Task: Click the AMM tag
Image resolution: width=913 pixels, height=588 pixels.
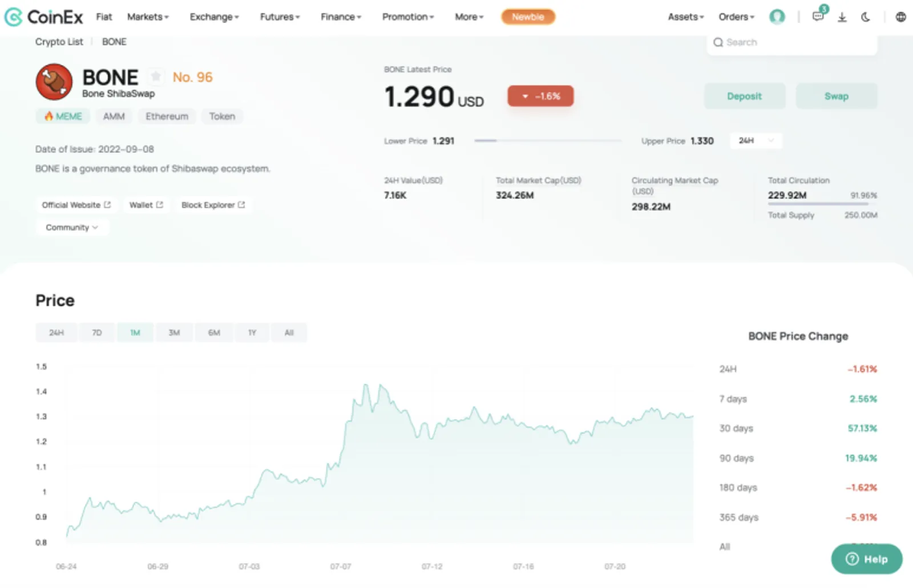Action: [x=114, y=116]
